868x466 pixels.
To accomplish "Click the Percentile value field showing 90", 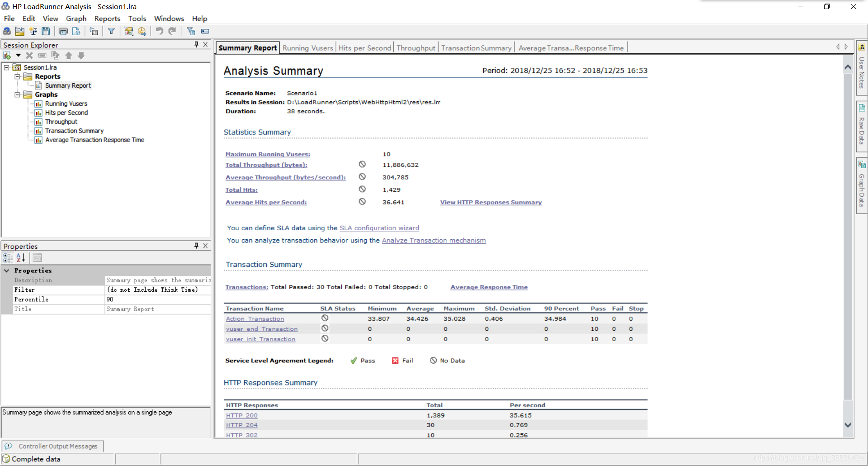I will [x=158, y=300].
